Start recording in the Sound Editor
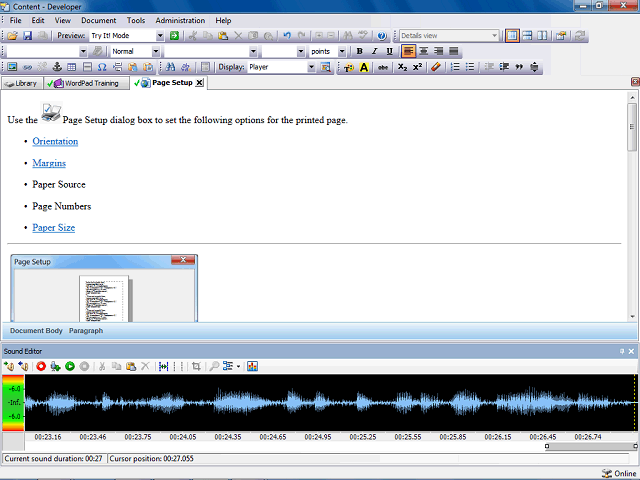The width and height of the screenshot is (640, 480). [x=41, y=366]
